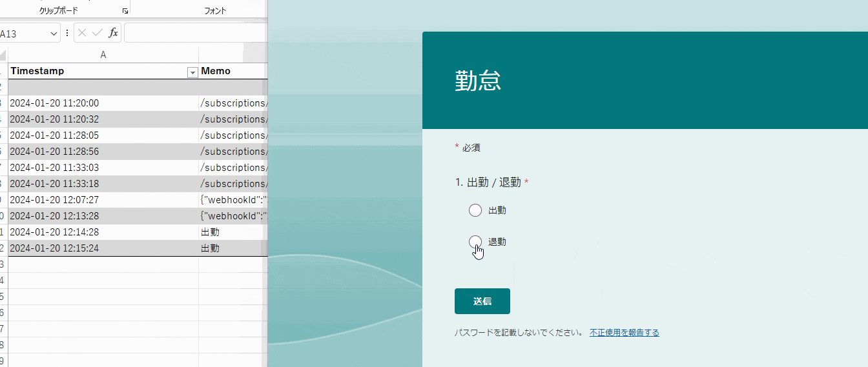
Task: Submit the form with 送信 button
Action: (482, 301)
